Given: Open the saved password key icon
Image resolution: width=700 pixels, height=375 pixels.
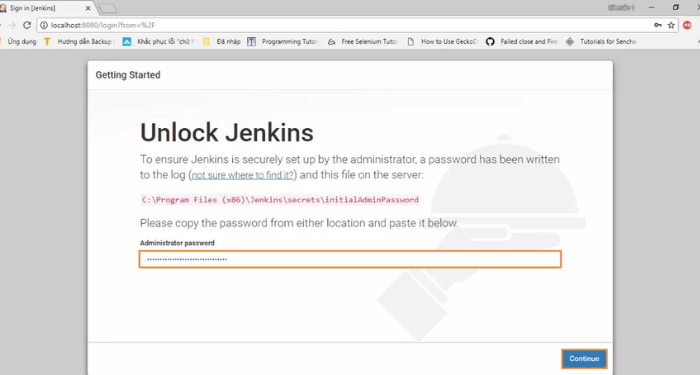Looking at the screenshot, I should click(658, 25).
